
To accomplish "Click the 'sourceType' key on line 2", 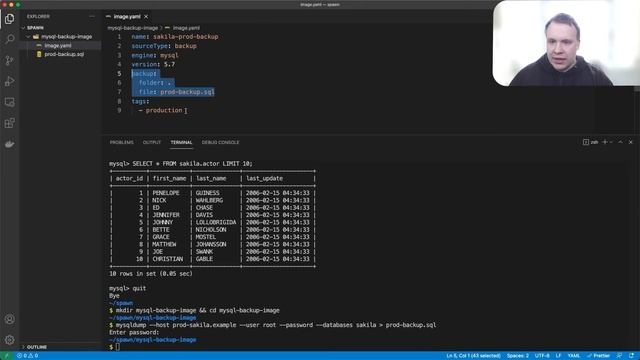I will (x=149, y=46).
